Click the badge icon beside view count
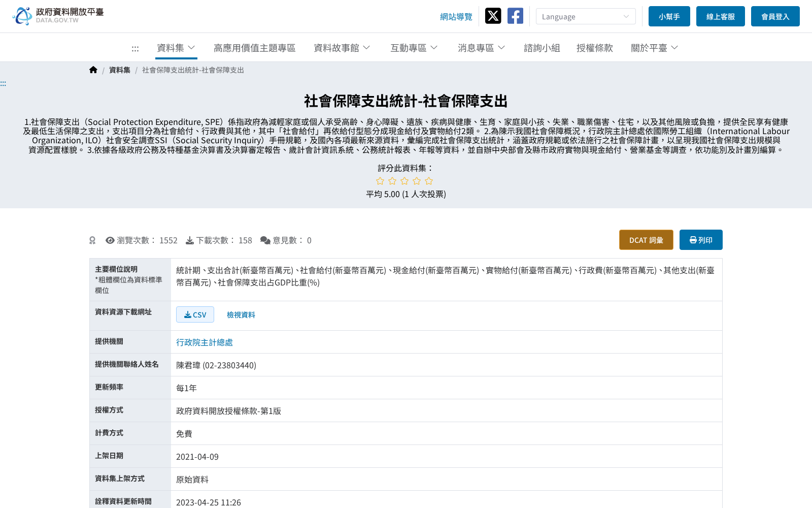Screen dimensions: 812x508 pos(92,240)
